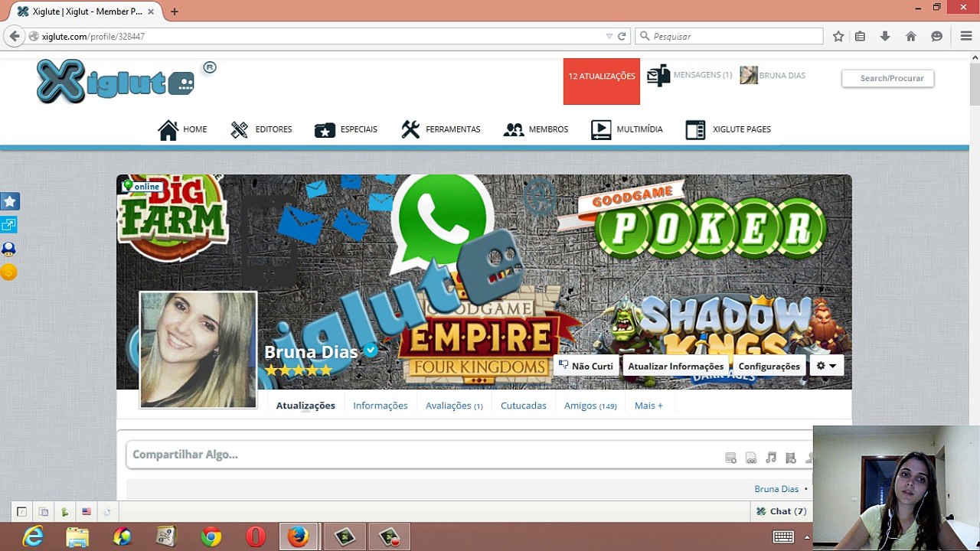Open the Ferramentas menu
This screenshot has height=551, width=980.
click(441, 129)
